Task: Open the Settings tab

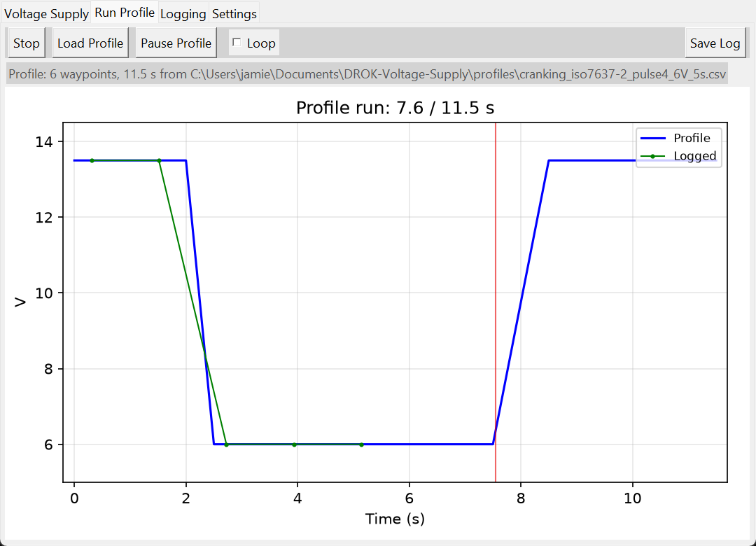Action: 234,13
